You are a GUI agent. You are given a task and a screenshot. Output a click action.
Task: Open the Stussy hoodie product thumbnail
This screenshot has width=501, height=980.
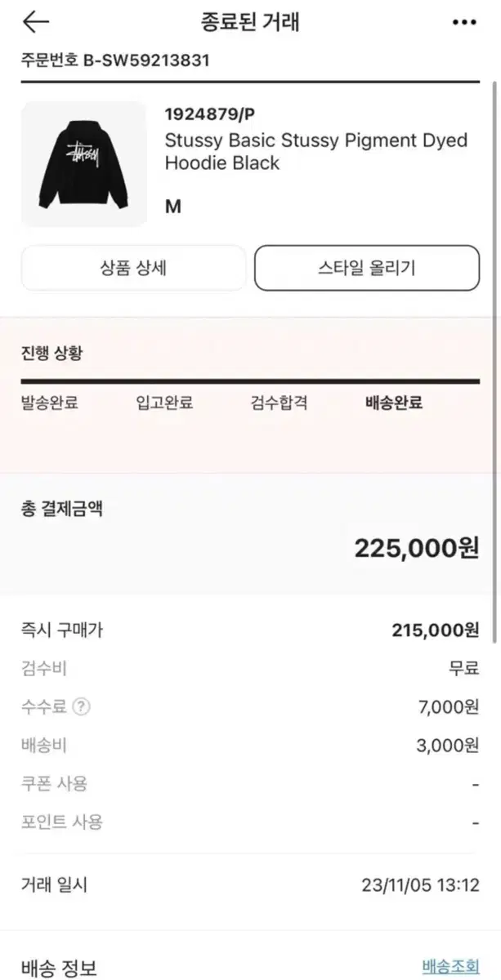point(83,164)
